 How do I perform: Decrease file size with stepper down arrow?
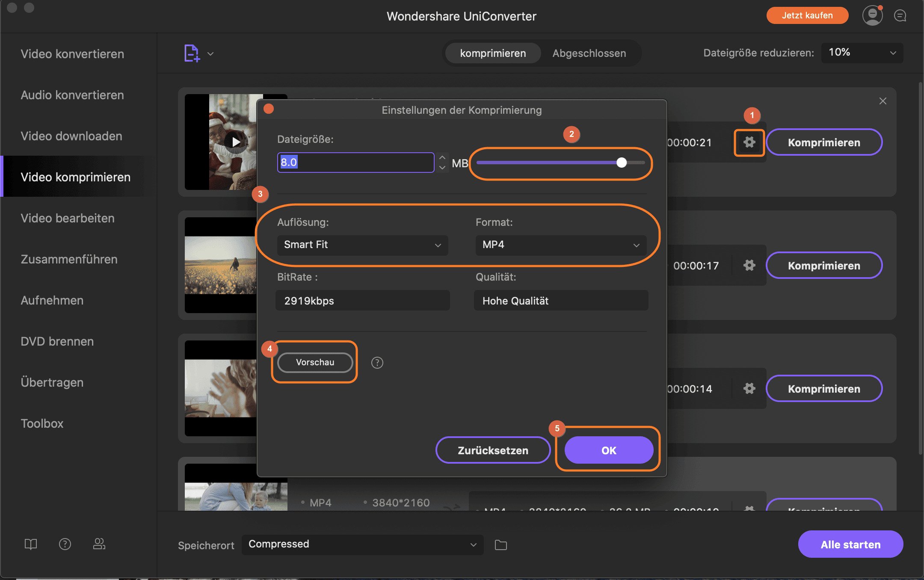(442, 168)
